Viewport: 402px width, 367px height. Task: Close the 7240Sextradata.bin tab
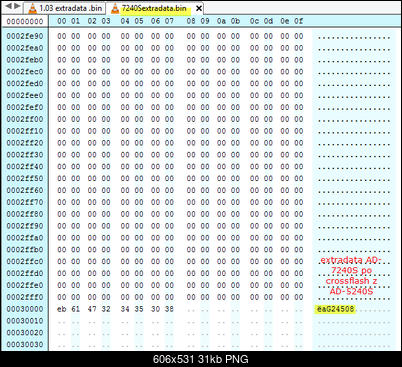[x=199, y=8]
